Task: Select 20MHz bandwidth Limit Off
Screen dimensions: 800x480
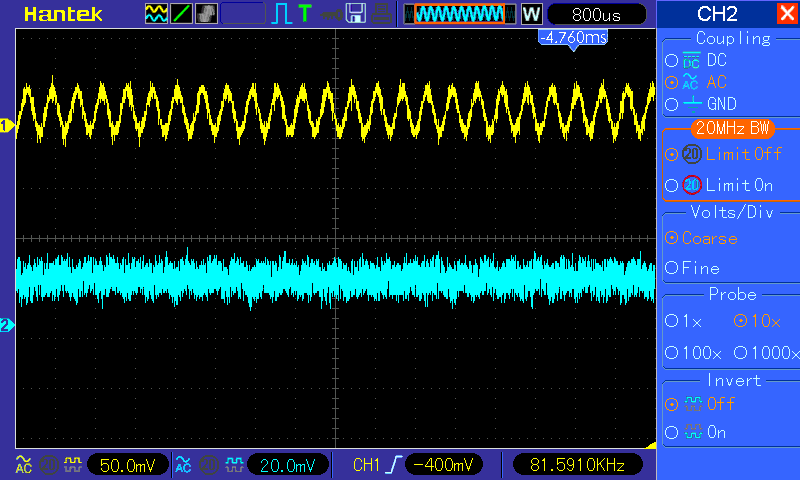Action: click(x=723, y=154)
